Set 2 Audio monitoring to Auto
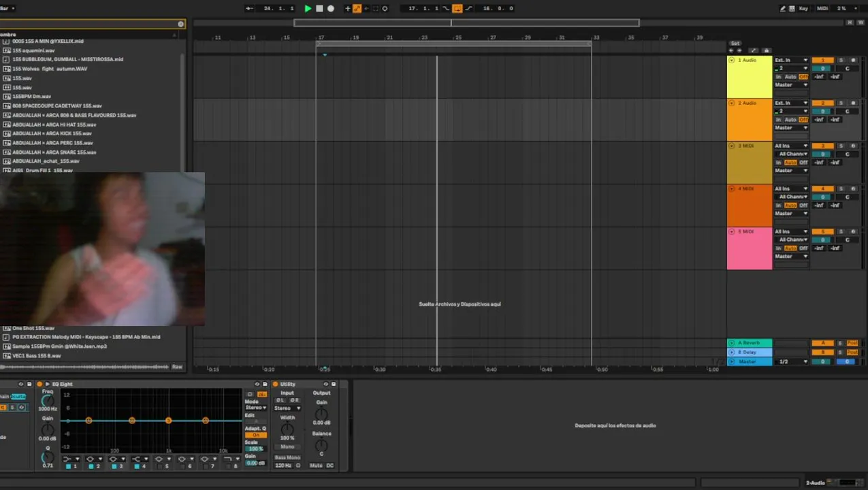This screenshot has width=868, height=490. click(x=790, y=119)
